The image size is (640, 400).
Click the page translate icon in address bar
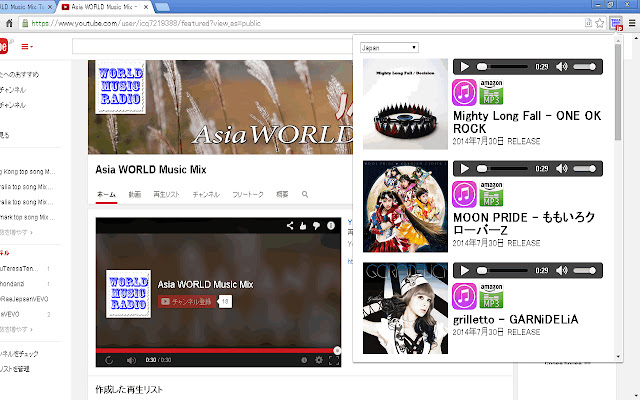pyautogui.click(x=588, y=23)
